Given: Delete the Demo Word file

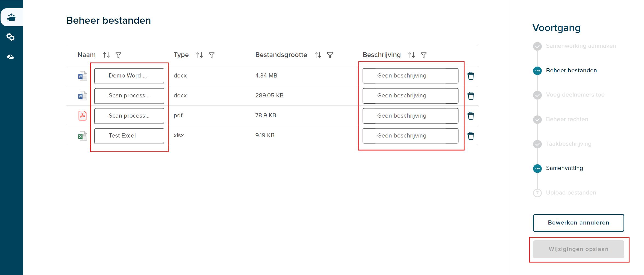Looking at the screenshot, I should pos(471,76).
